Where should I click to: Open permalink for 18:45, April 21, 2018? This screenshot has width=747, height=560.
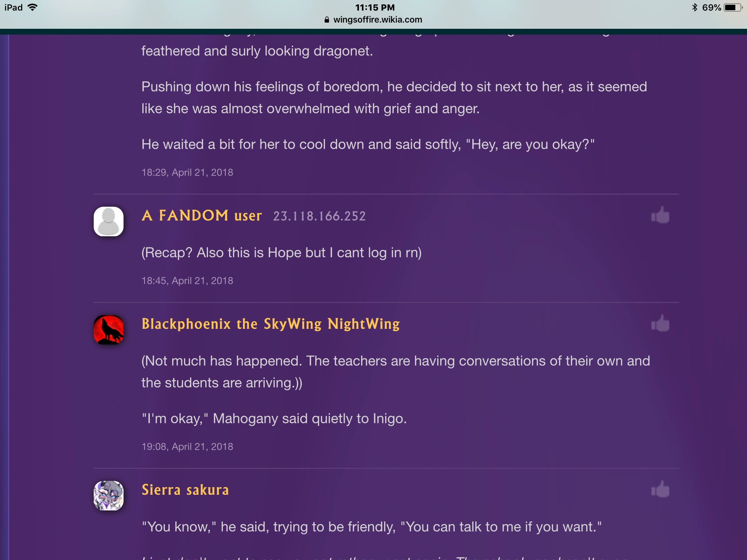pos(187,280)
